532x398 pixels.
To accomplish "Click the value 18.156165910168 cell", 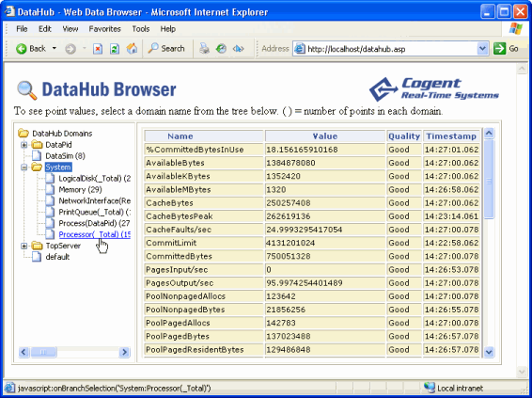I will (325, 150).
